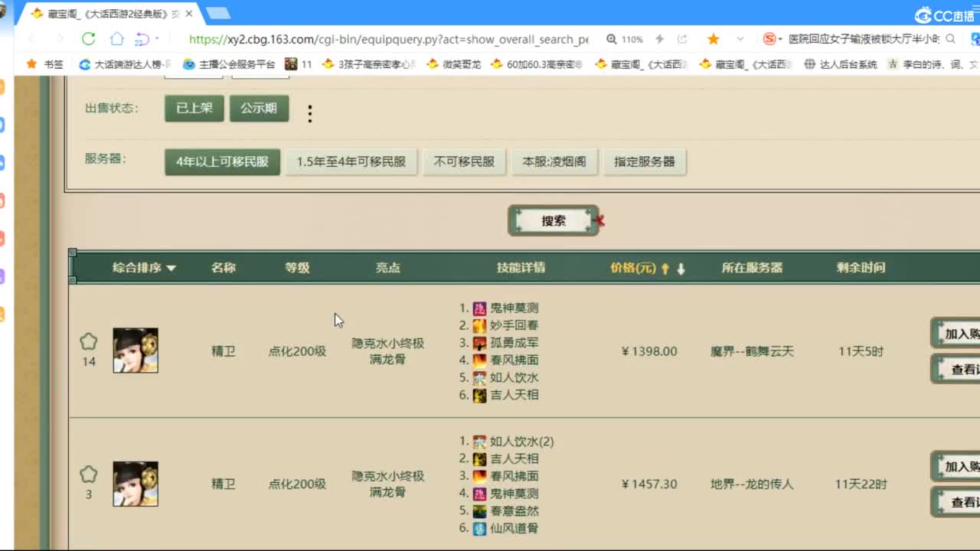980x551 pixels.
Task: Click 春风拂面 skill icon in first listing
Action: [x=479, y=360]
